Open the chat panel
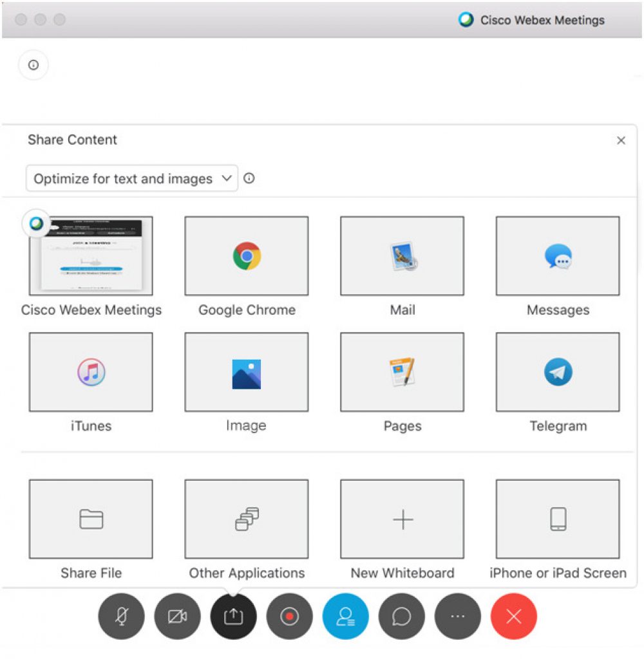Image resolution: width=644 pixels, height=659 pixels. coord(401,617)
